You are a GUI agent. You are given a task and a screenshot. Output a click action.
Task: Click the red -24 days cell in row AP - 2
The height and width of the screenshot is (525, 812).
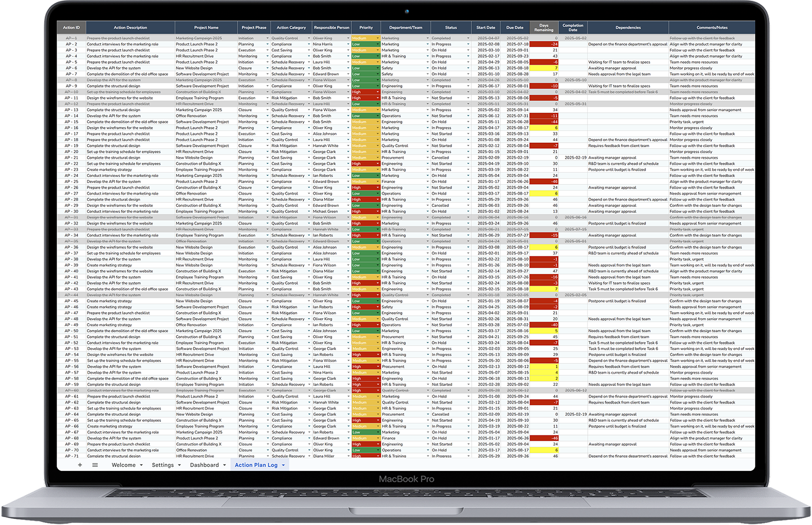(544, 45)
